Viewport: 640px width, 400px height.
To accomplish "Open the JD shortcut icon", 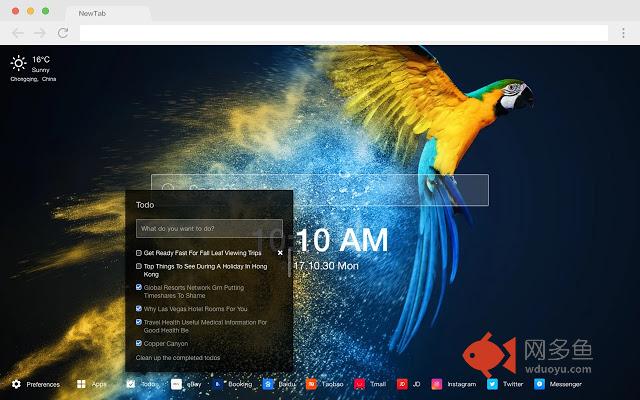I will (x=402, y=384).
